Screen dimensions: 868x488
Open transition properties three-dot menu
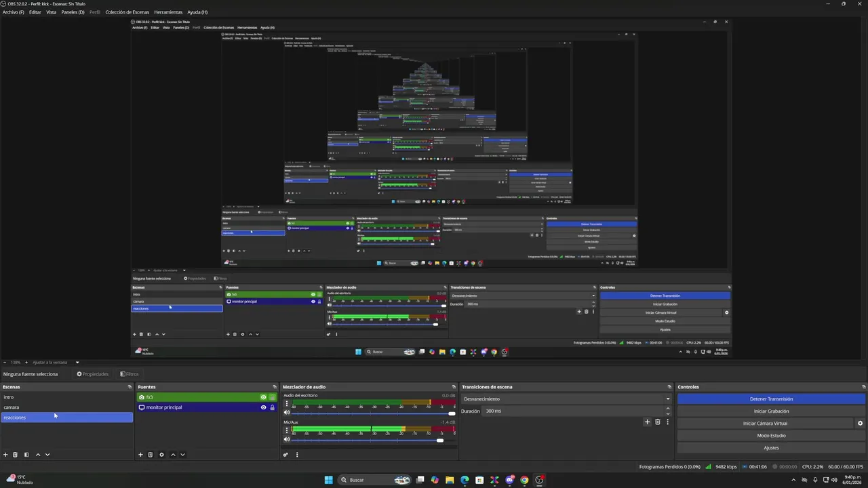[x=667, y=422]
